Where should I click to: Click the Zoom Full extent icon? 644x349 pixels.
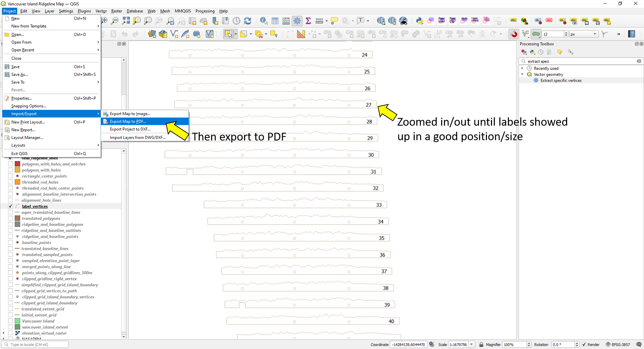(x=126, y=21)
